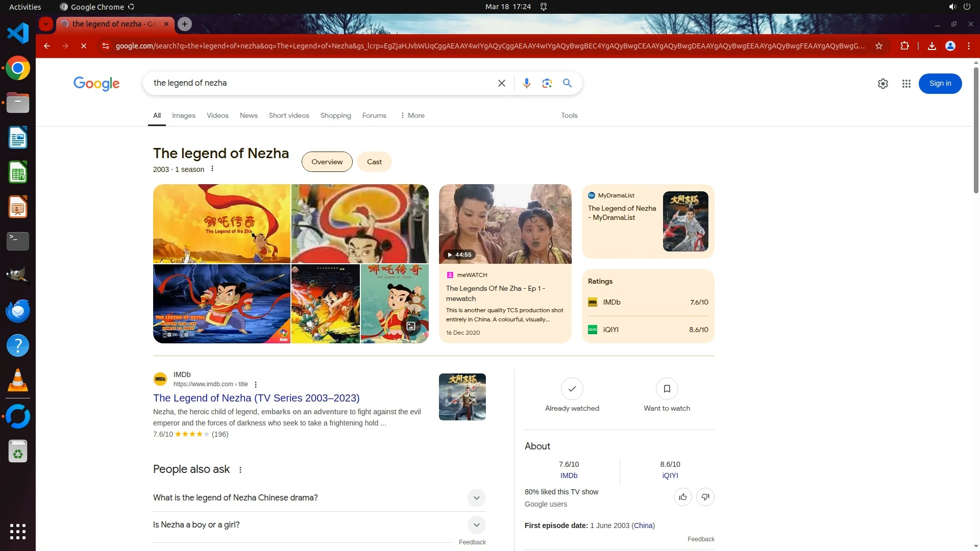Mark show as Already watched
This screenshot has width=980, height=551.
pos(572,389)
